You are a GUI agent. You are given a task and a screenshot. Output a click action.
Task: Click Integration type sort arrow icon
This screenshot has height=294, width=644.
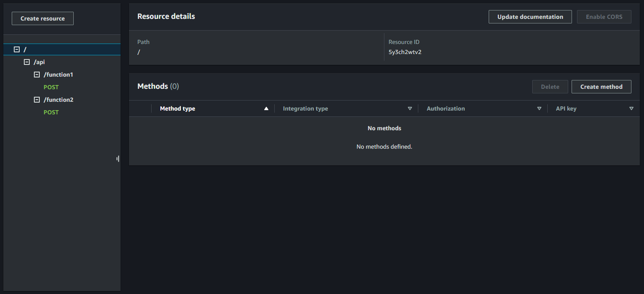tap(410, 108)
